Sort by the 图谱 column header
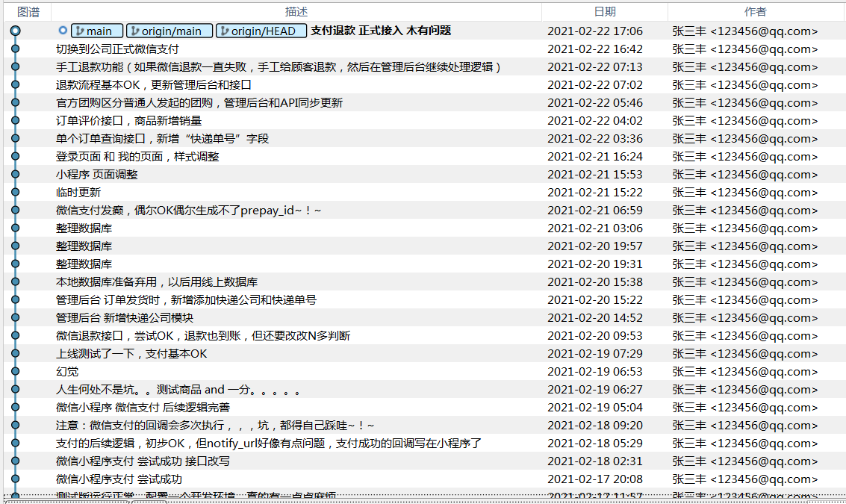The height and width of the screenshot is (504, 846). pyautogui.click(x=28, y=12)
